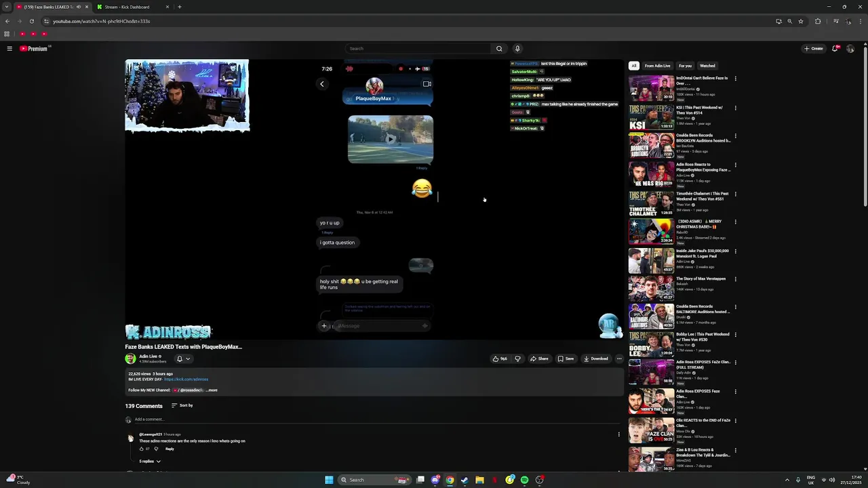Click the Windows taskbar Search box

[374, 480]
